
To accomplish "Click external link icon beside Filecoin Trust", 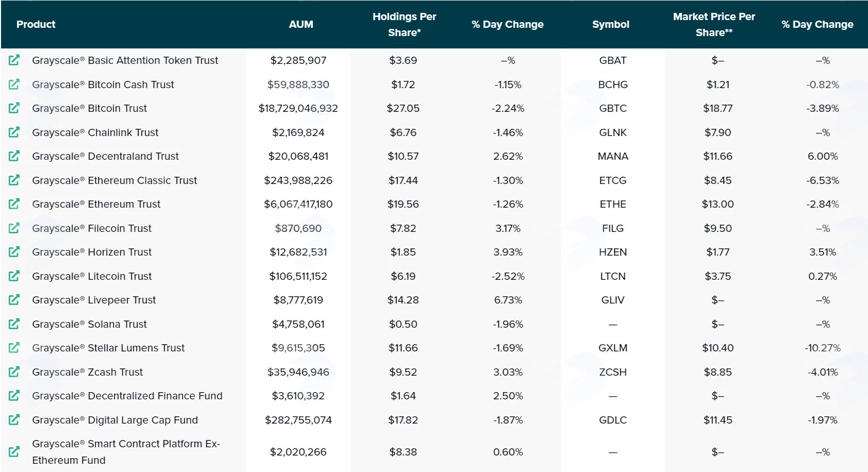I will tap(14, 228).
